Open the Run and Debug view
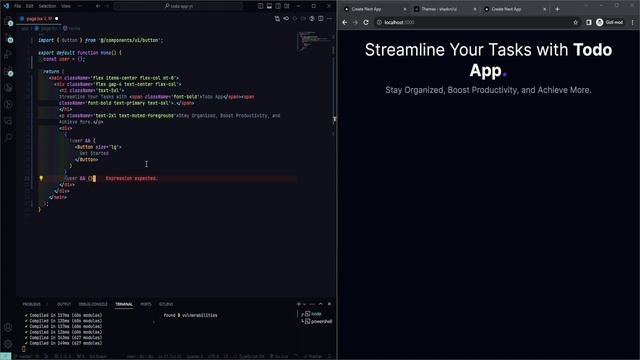640x360 pixels. click(x=8, y=55)
